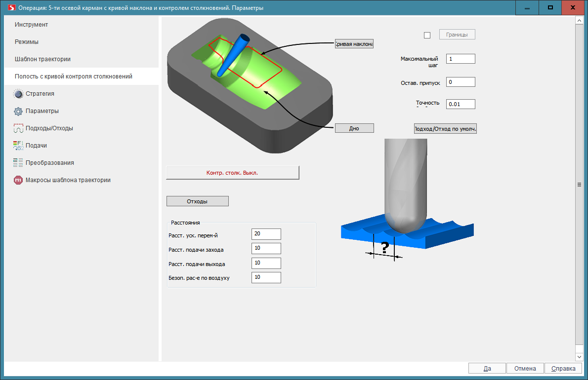
Task: Click the Подходы/Отходы path icon
Action: [18, 128]
